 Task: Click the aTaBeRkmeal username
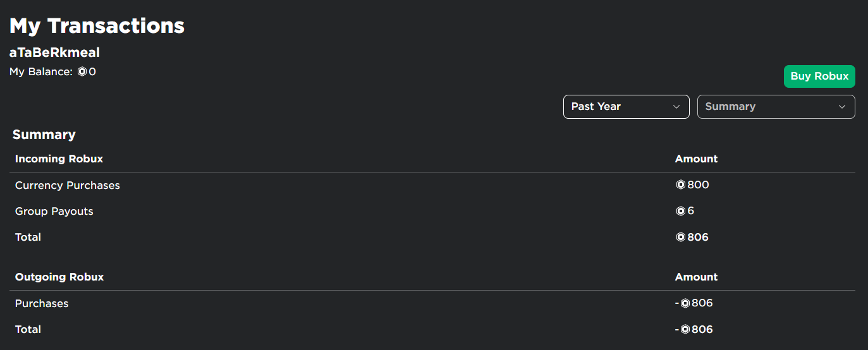click(x=54, y=52)
